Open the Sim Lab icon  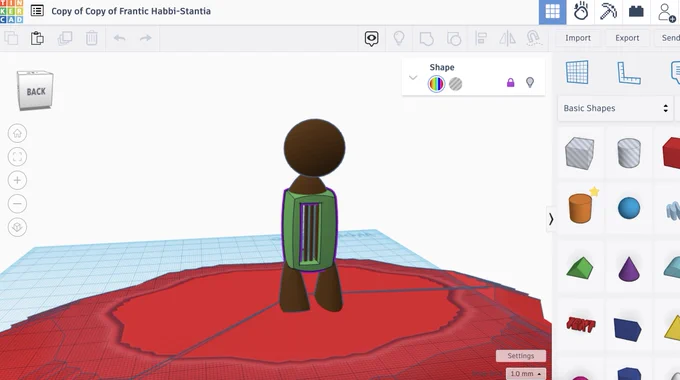click(581, 11)
